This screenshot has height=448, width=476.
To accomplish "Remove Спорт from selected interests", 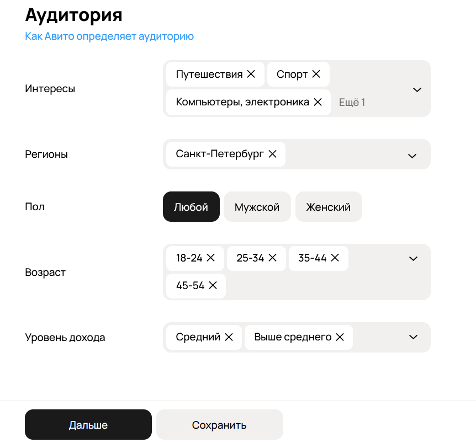I will 316,73.
